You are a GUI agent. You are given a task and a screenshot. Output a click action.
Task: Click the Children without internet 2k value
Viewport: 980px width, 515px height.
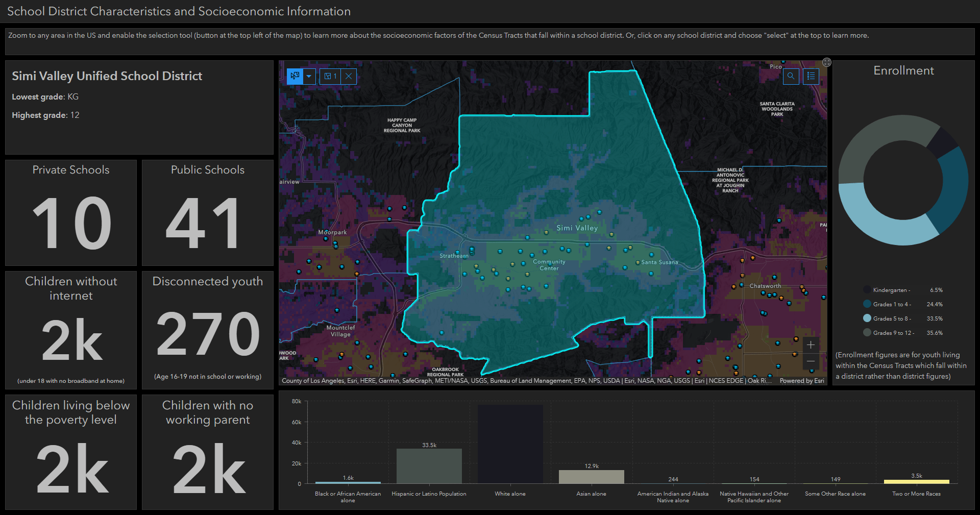[x=71, y=340]
